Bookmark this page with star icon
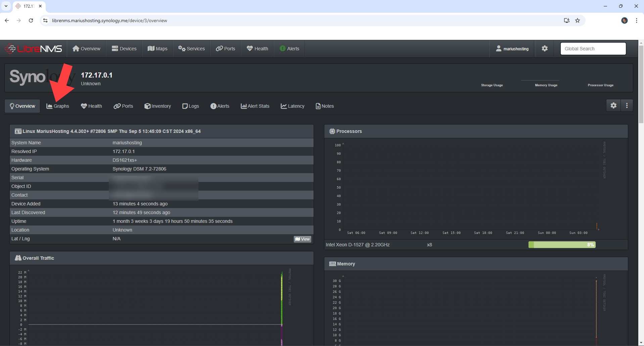Screen dimensions: 644x346 coord(578,20)
